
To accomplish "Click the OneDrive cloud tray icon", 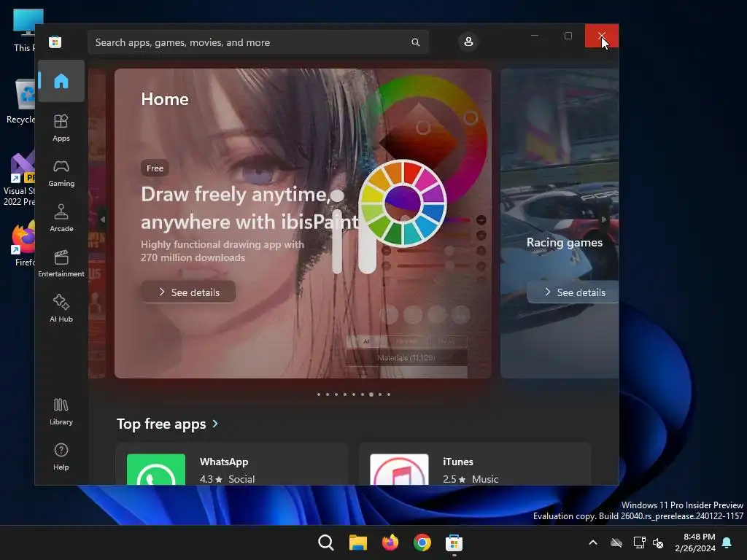I will click(616, 542).
